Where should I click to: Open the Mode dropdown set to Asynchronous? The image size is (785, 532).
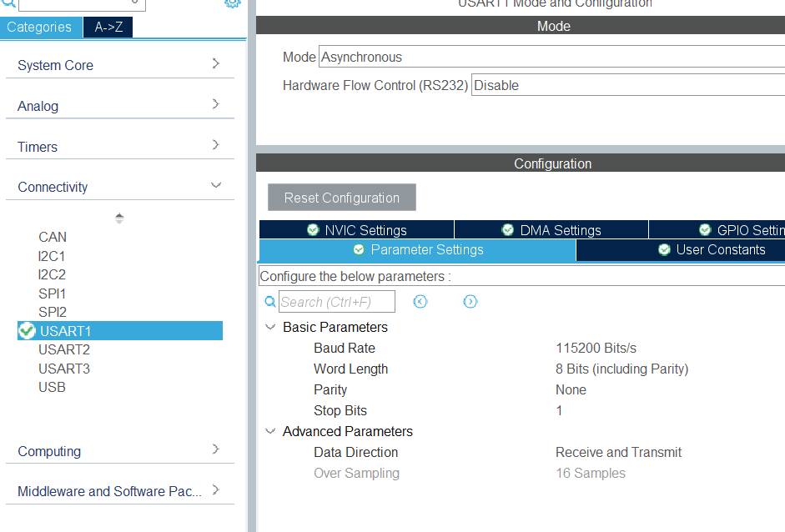551,58
